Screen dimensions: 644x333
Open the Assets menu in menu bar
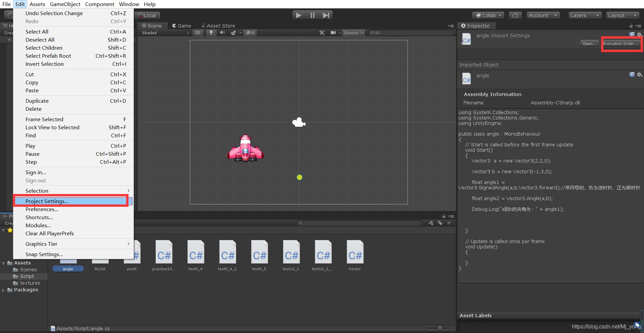click(x=37, y=4)
